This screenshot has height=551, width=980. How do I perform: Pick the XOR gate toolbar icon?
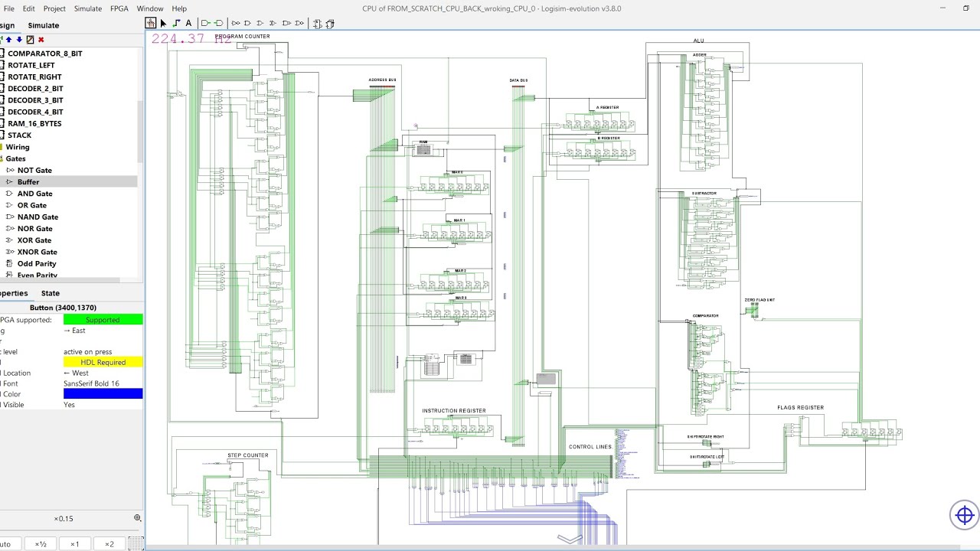pyautogui.click(x=273, y=24)
